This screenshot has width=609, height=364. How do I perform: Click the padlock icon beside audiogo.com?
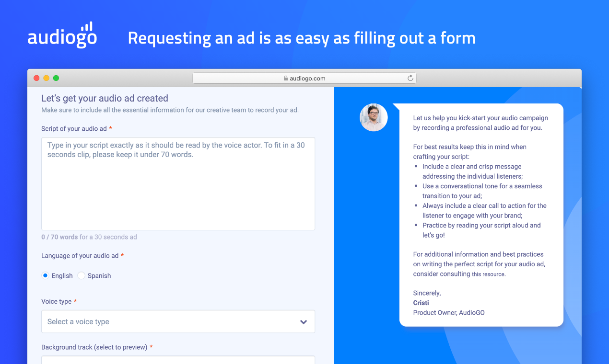point(286,78)
